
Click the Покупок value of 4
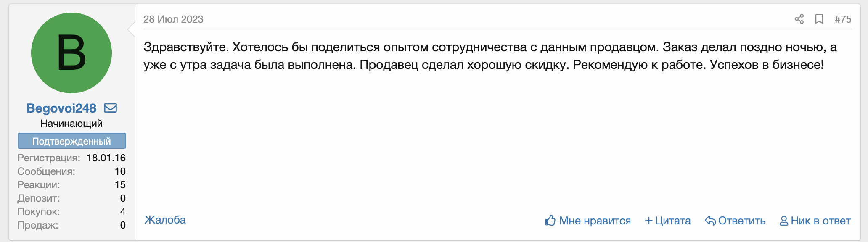pos(123,212)
